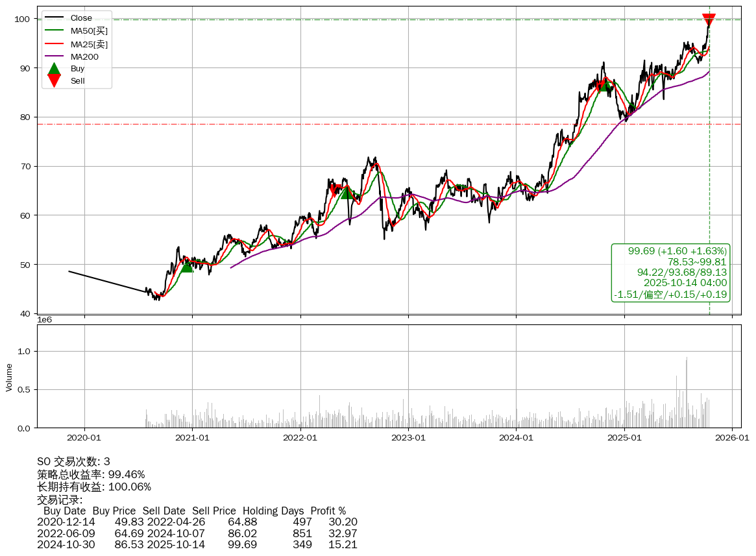Screen dimensions: 756x556
Task: Click the 策略总收益率 99.46% text
Action: coord(91,474)
